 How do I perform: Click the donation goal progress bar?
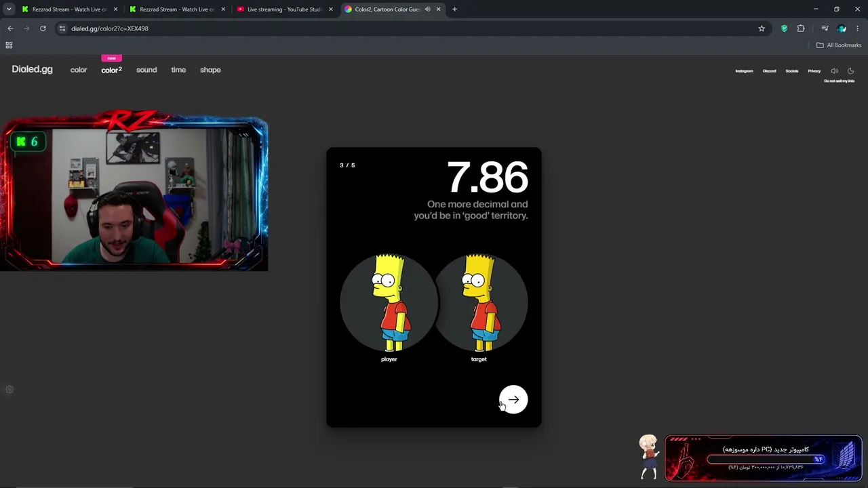coord(766,459)
